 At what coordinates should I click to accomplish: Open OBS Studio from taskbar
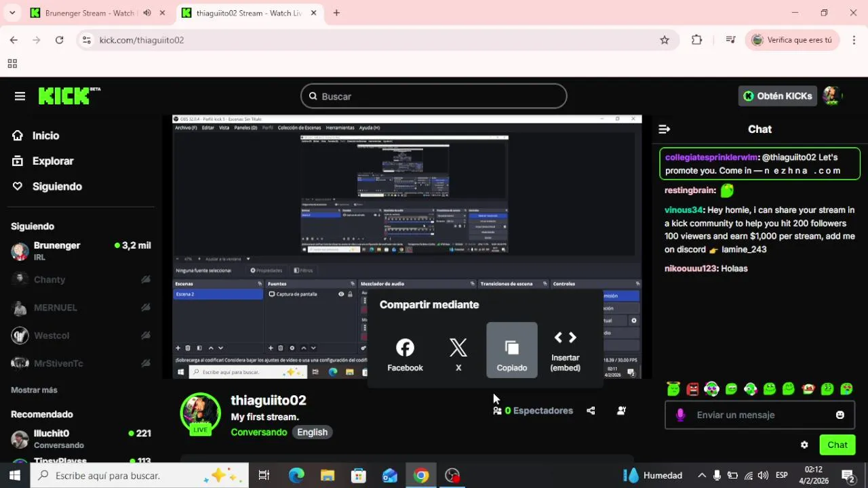click(452, 475)
